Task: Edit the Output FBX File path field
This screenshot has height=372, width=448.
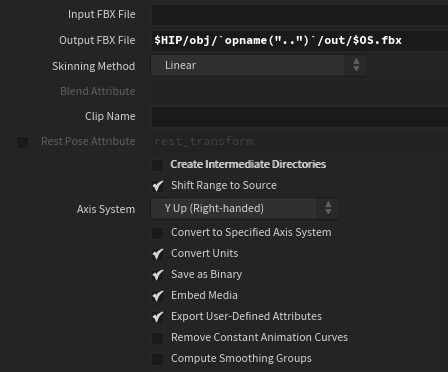Action: 300,41
